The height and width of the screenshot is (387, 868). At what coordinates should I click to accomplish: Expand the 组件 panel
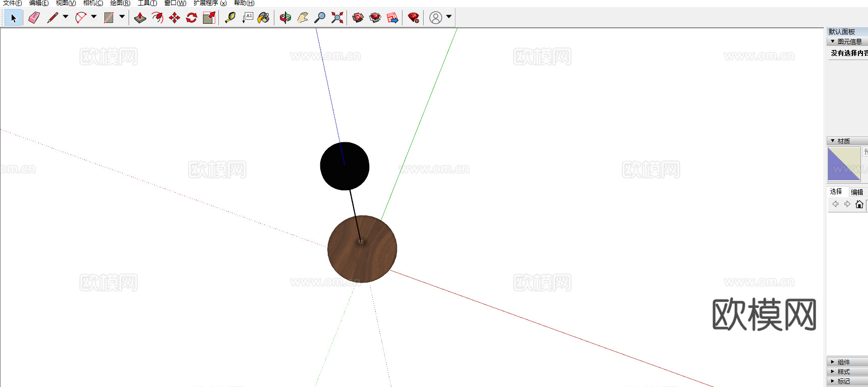coord(843,362)
